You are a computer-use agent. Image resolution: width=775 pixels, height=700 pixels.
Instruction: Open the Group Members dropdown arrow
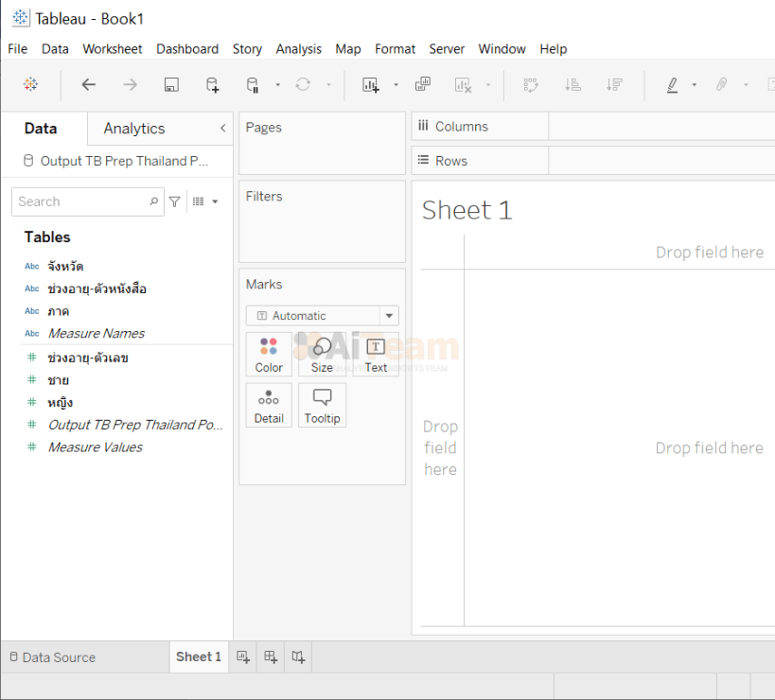[x=747, y=85]
